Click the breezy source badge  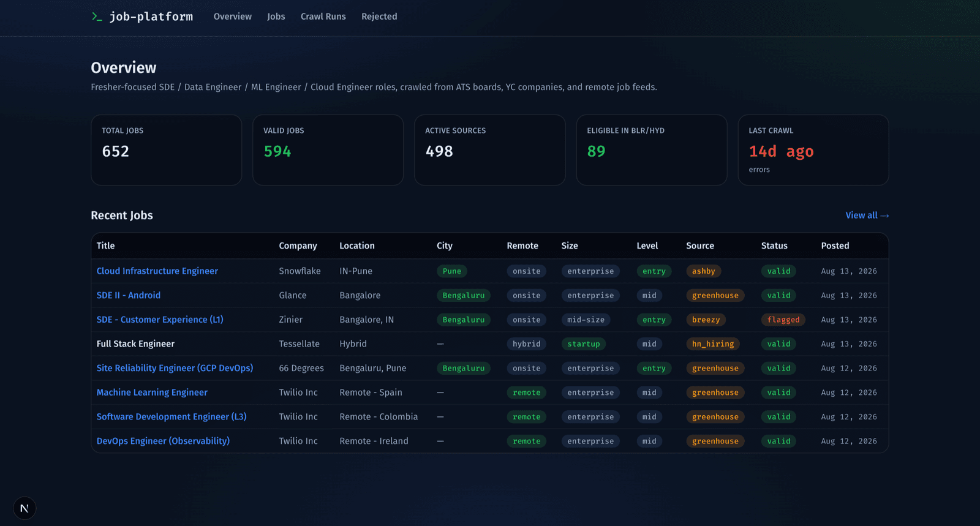pyautogui.click(x=706, y=320)
